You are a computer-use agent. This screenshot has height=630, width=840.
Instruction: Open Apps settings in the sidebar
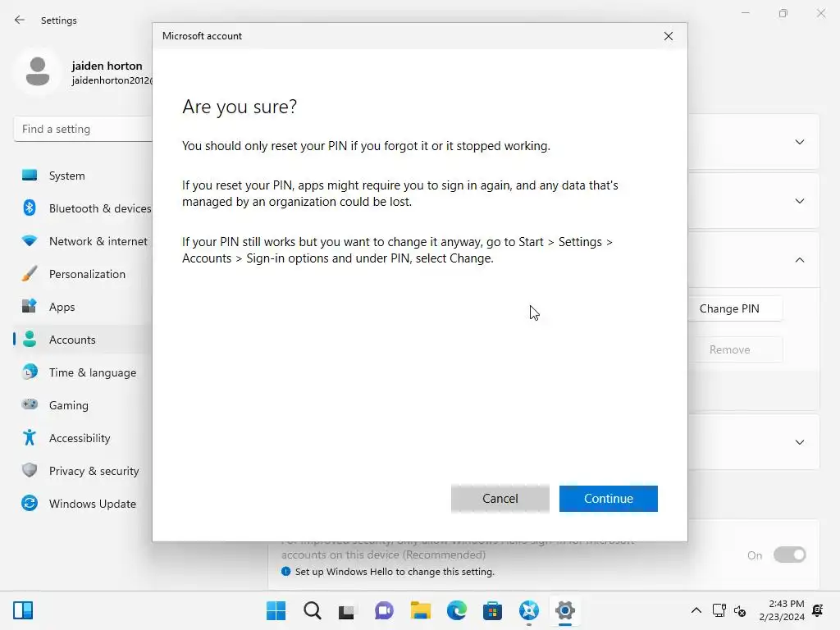coord(83,307)
